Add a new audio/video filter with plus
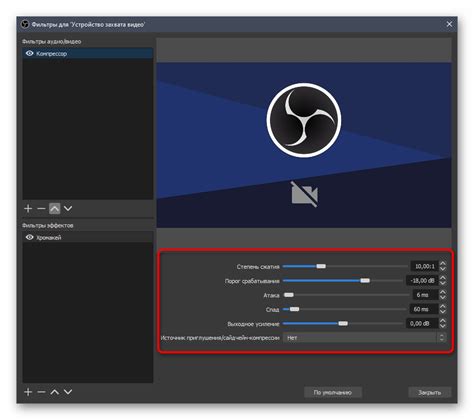 tap(28, 209)
